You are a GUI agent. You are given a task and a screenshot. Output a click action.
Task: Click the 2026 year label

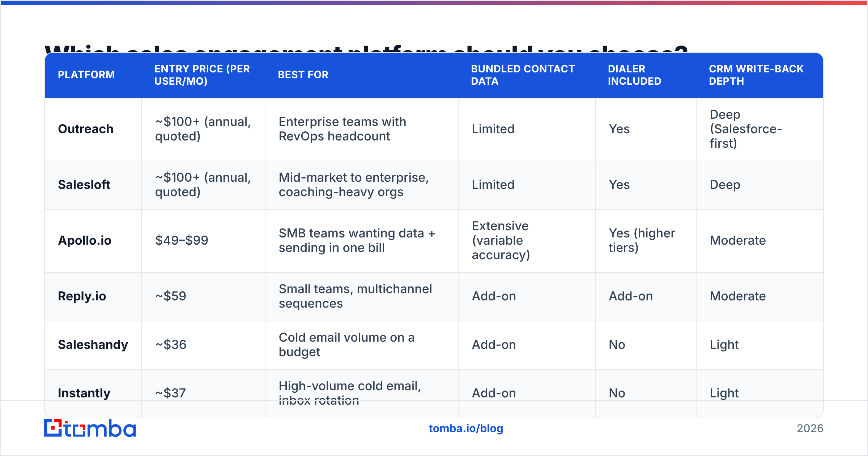point(810,428)
